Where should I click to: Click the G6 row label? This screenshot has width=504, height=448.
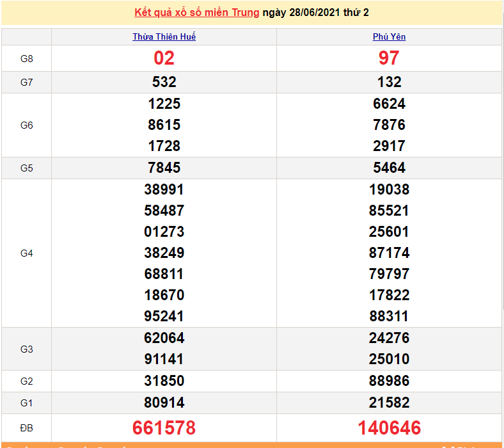point(26,125)
